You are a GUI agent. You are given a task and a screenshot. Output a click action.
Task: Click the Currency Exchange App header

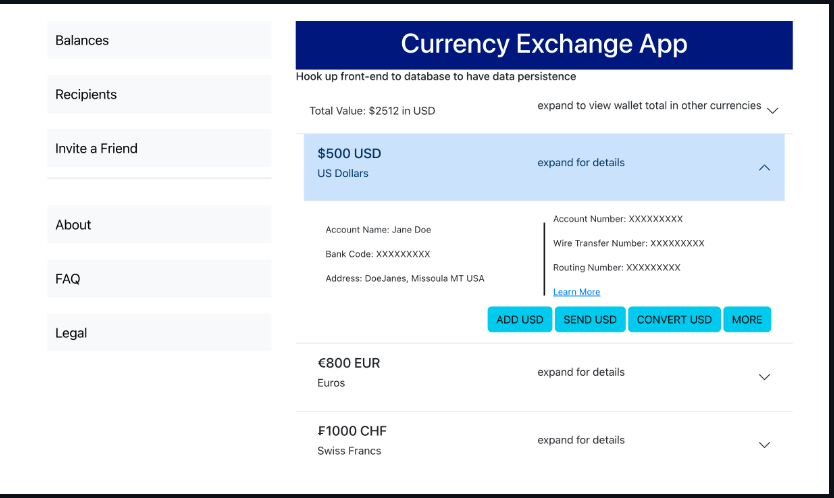click(544, 45)
